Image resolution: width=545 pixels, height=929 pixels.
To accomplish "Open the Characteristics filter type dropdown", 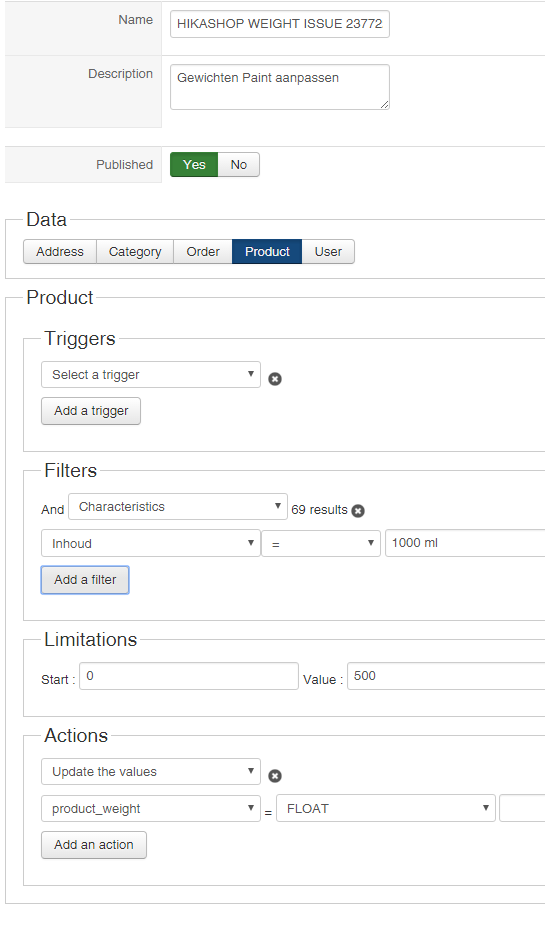I will tap(178, 507).
